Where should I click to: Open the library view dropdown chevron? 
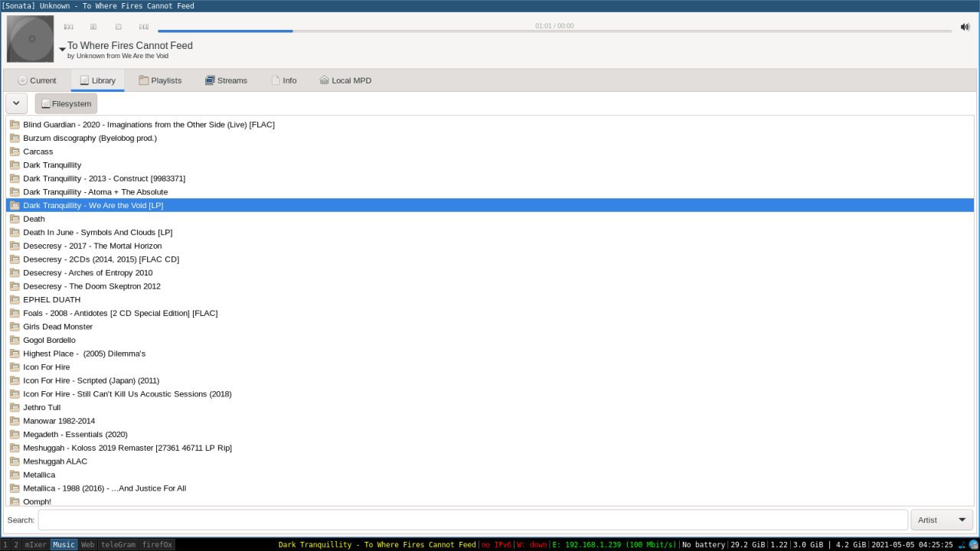pyautogui.click(x=16, y=103)
